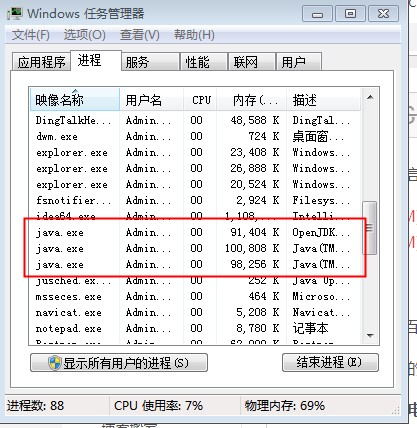Minimize the Task Manager window
The image size is (417, 428).
(x=317, y=14)
